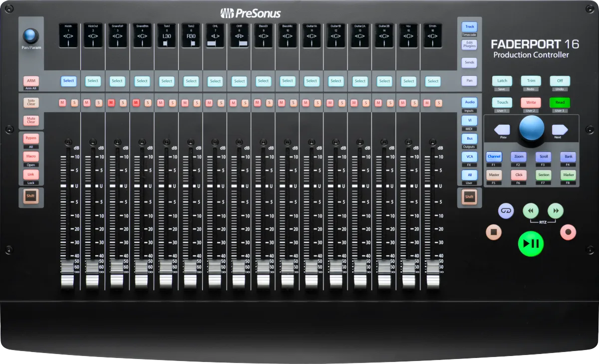Click the Audio mix view button
Viewport: 599px width, 364px height.
[469, 102]
